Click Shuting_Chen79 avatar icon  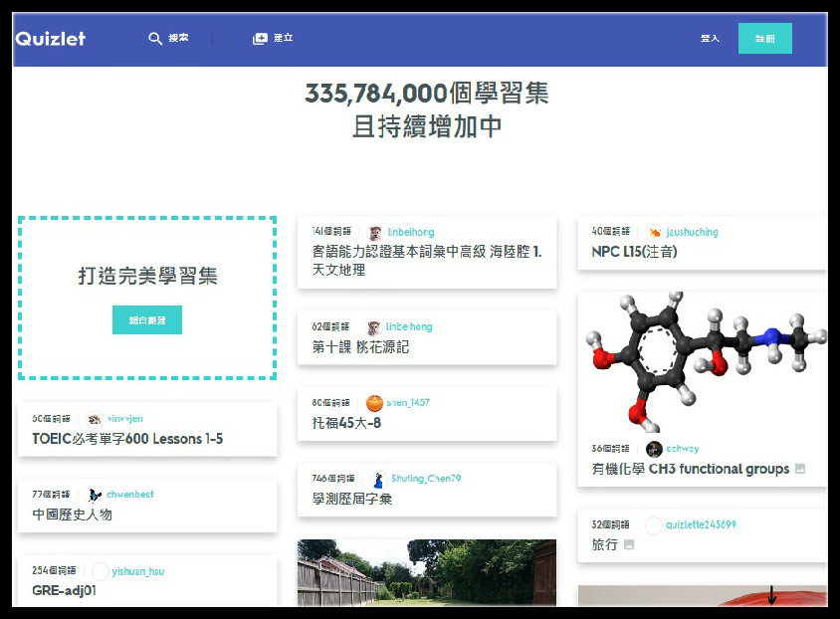point(378,480)
